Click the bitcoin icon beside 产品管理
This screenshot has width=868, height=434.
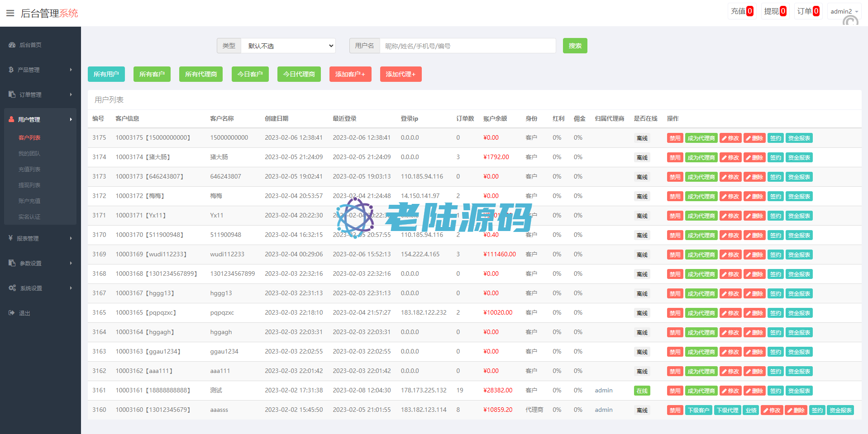(11, 70)
